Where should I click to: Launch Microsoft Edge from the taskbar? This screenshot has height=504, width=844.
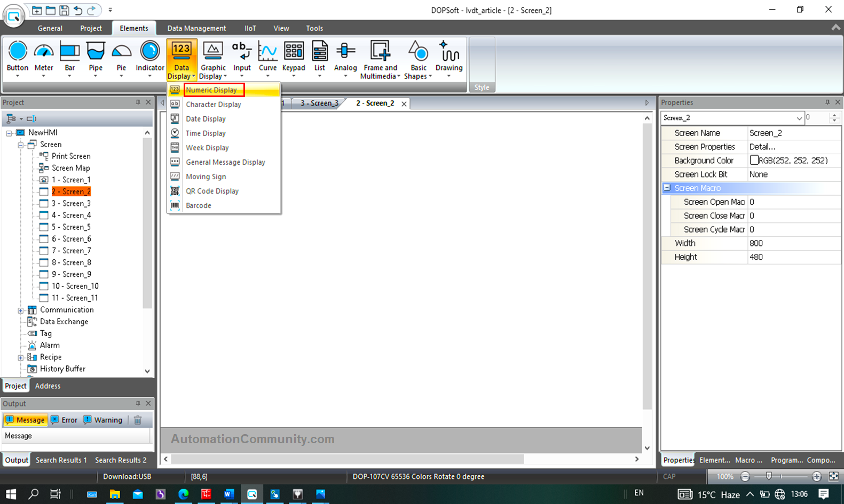[x=183, y=494]
